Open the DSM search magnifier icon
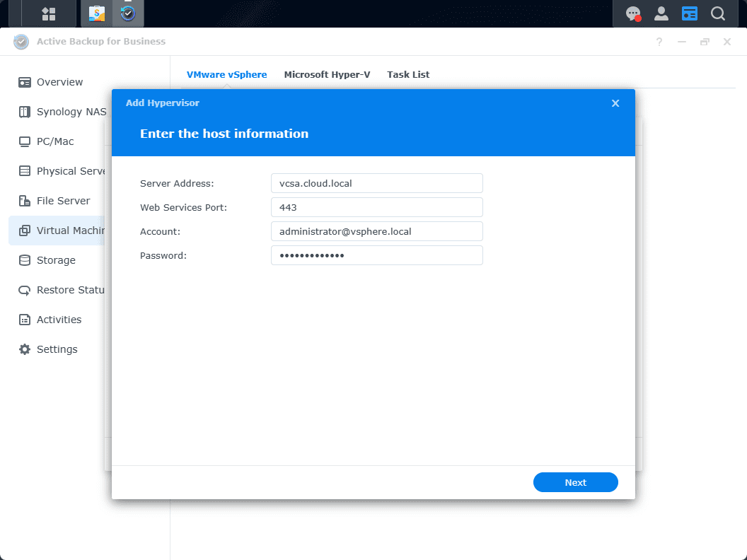Screen dimensions: 747x560 tap(717, 13)
